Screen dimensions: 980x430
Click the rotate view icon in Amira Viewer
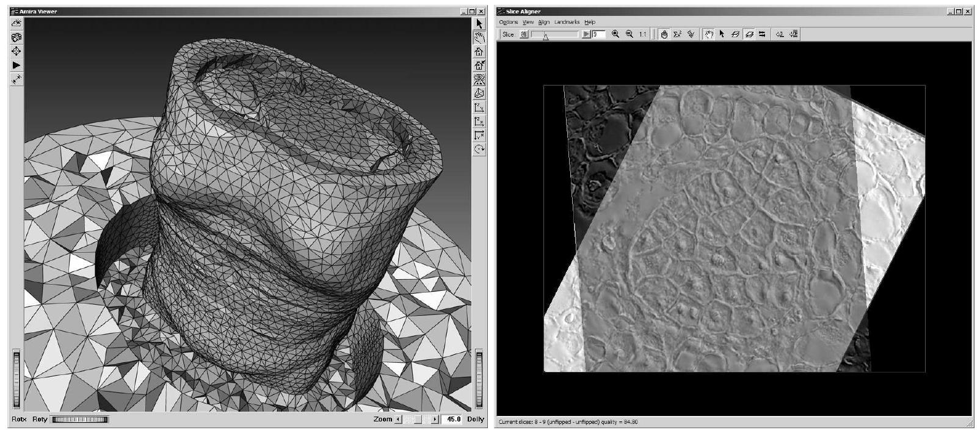[479, 150]
